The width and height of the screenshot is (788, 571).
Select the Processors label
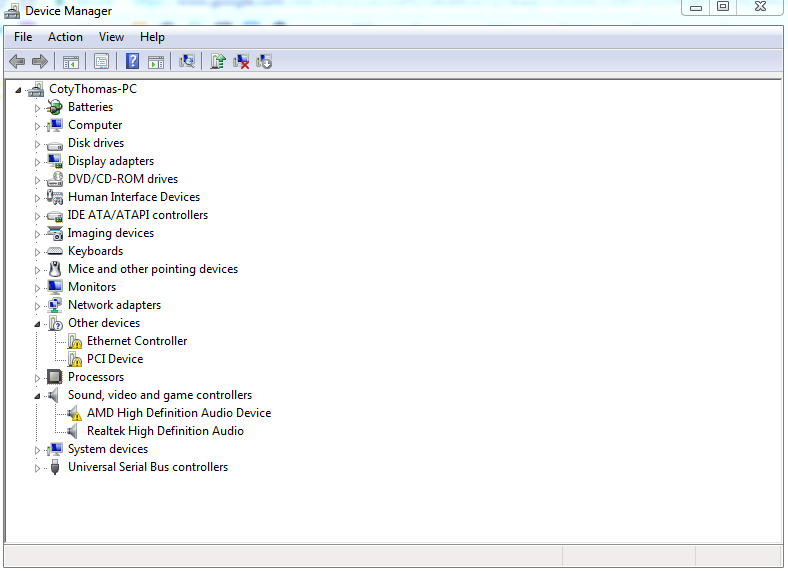coord(96,377)
